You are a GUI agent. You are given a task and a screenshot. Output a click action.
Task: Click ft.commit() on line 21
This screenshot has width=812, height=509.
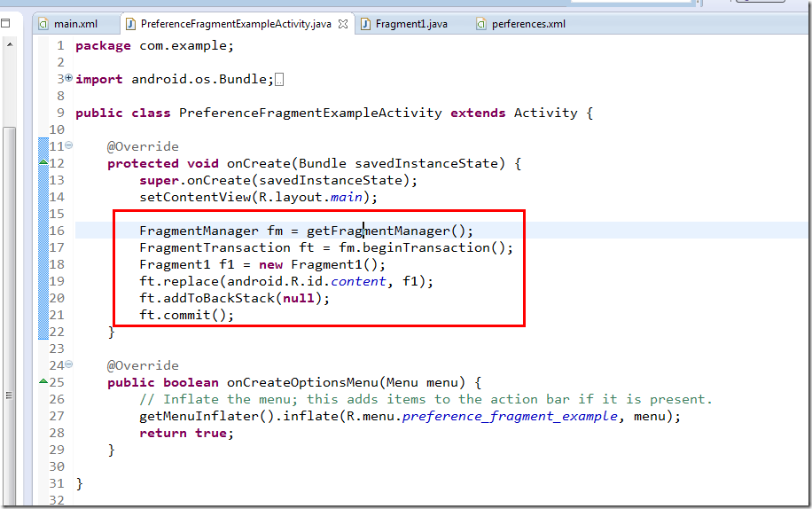(x=186, y=315)
